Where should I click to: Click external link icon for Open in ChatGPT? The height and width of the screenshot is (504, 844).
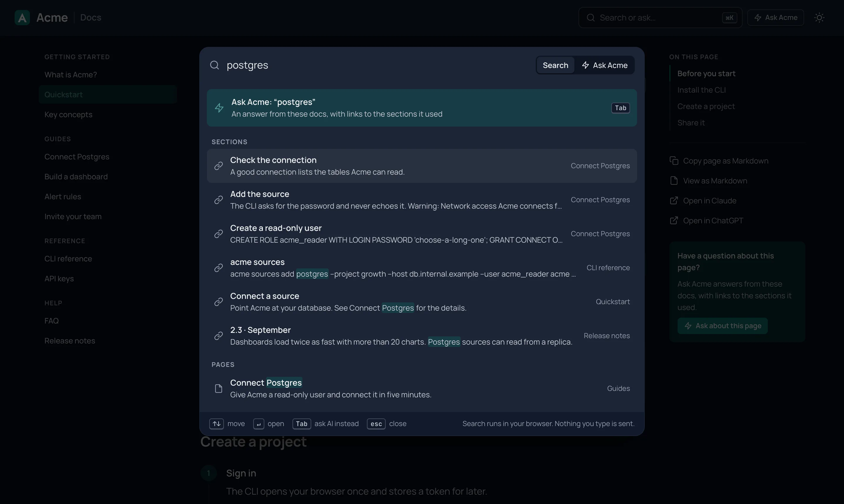coord(674,221)
